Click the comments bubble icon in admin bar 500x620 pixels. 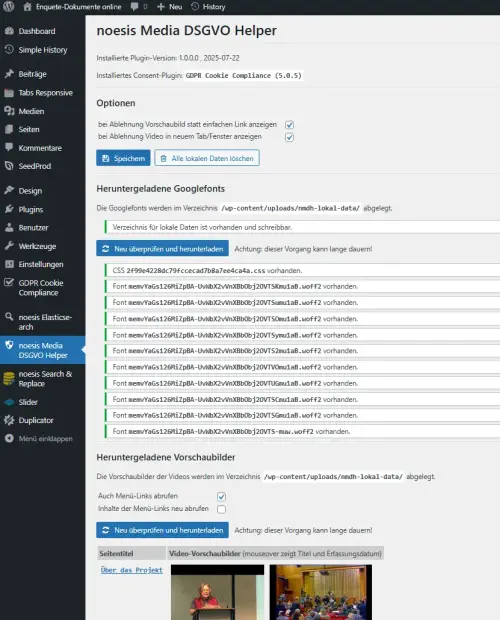click(135, 6)
